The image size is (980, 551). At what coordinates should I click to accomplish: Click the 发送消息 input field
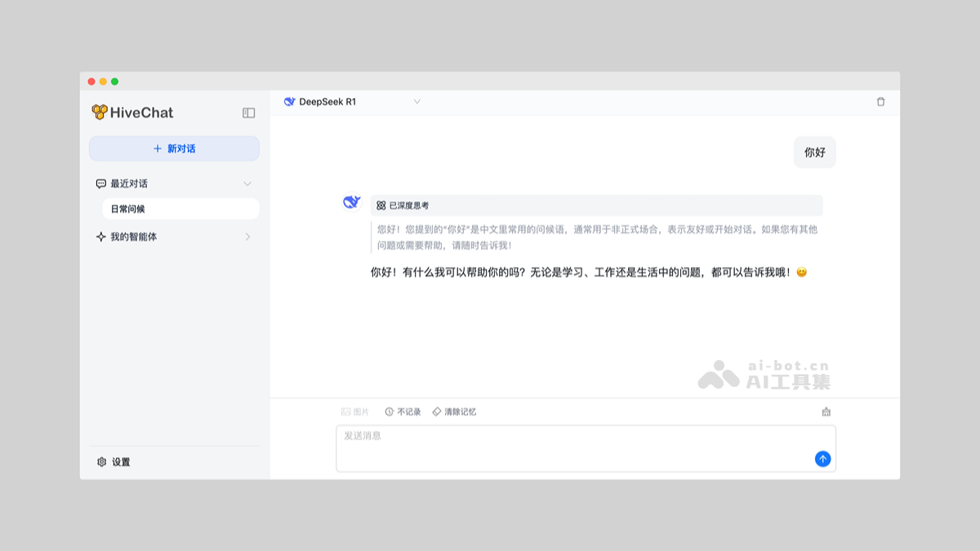(572, 447)
